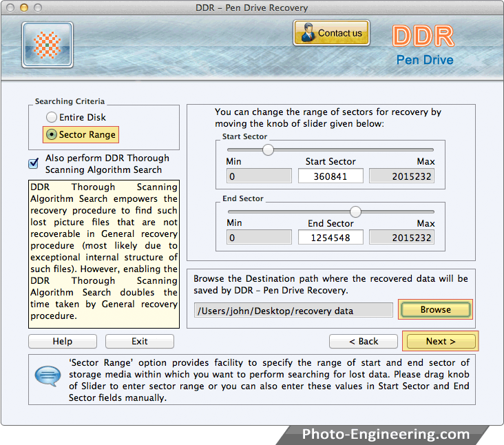Image resolution: width=504 pixels, height=445 pixels.
Task: Click the Start Sector Max field 2015232
Action: pos(402,176)
